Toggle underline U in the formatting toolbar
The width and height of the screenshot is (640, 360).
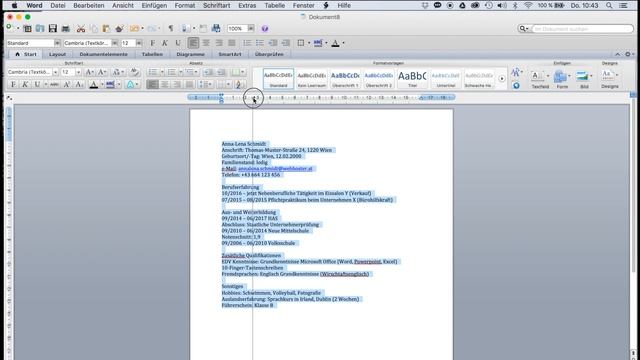178,43
